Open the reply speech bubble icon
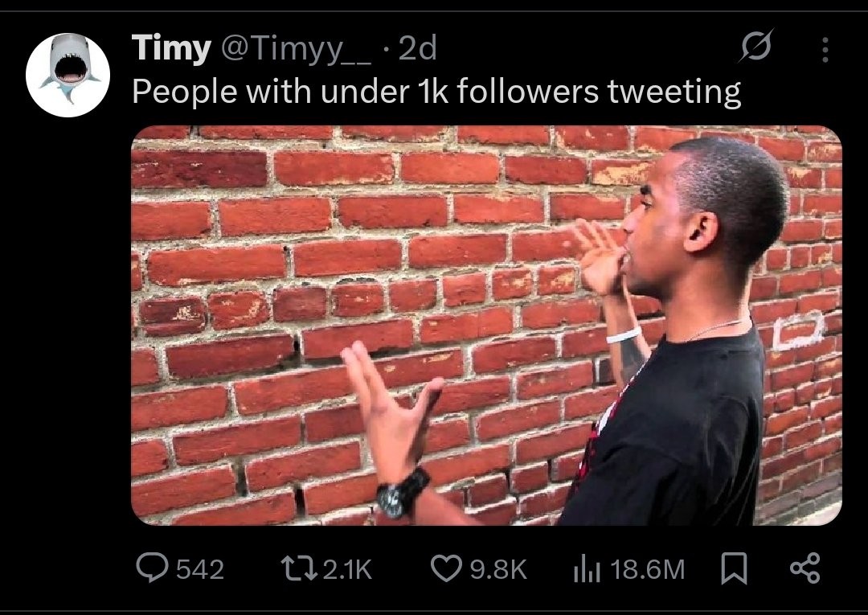The height and width of the screenshot is (615, 868). coord(151,569)
